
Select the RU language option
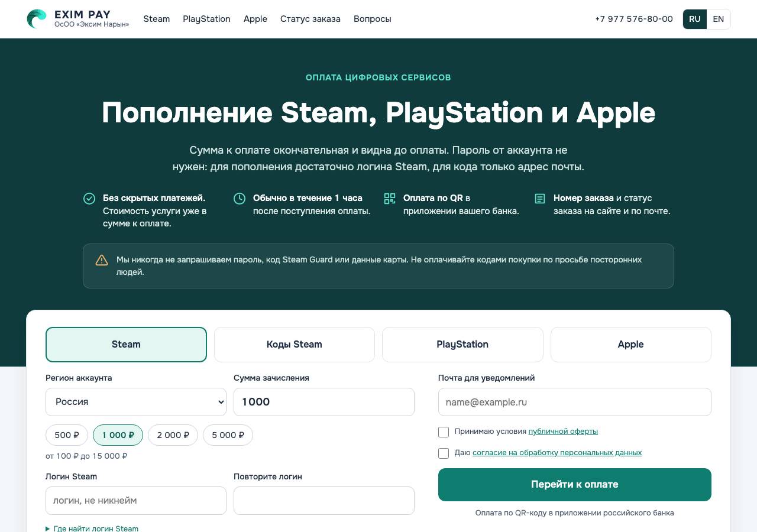pos(695,19)
